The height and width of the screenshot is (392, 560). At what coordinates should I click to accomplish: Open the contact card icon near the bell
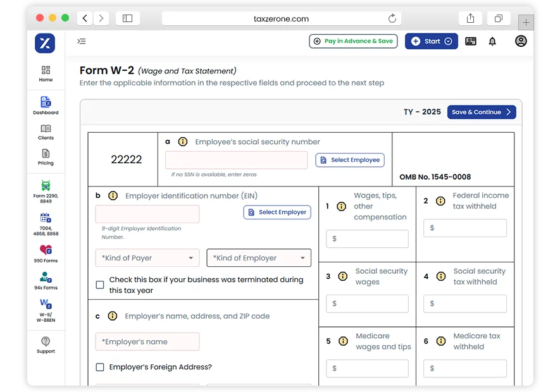470,40
